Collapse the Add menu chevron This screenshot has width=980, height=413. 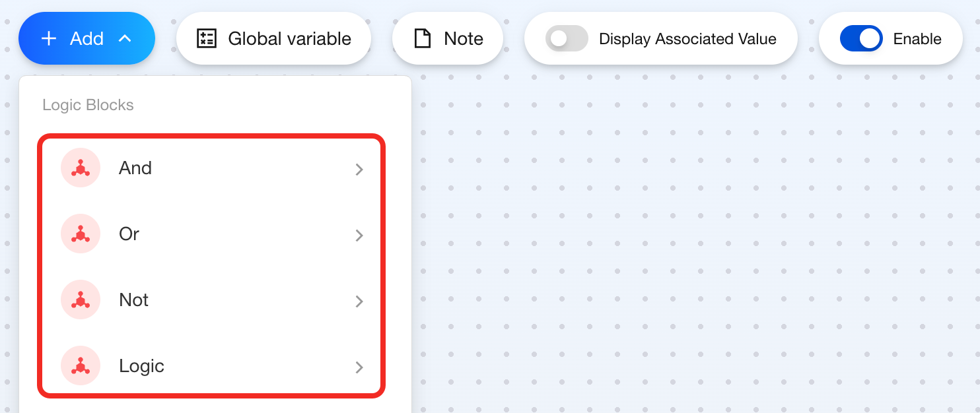point(124,38)
